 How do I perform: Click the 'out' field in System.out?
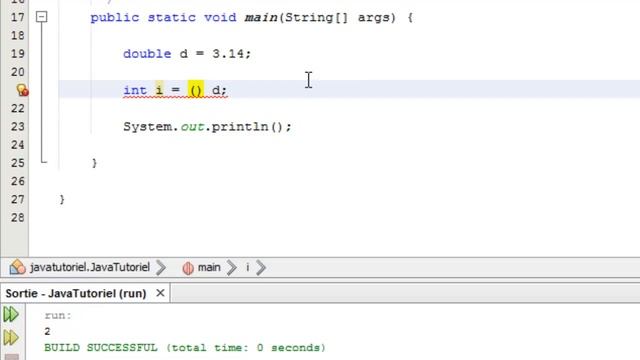coord(192,127)
